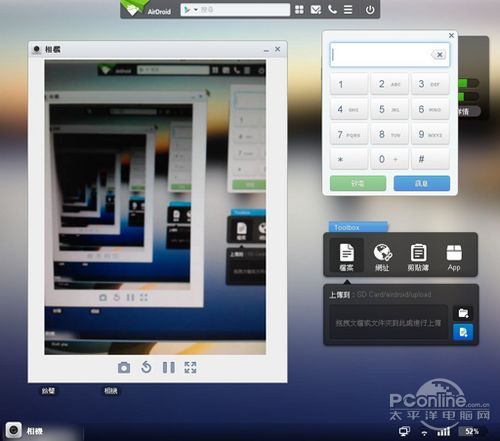
Task: Dial digit 7 PQRS on the keypad
Action: [x=349, y=134]
